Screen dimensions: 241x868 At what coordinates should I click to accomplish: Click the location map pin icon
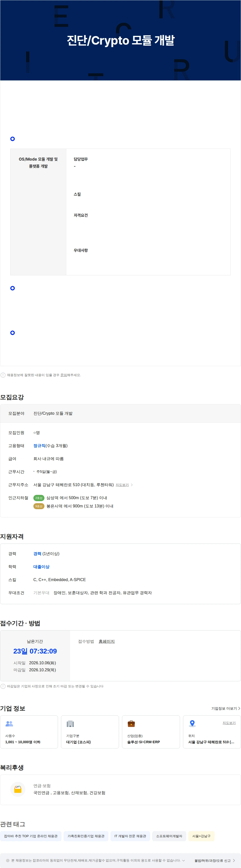click(x=192, y=723)
